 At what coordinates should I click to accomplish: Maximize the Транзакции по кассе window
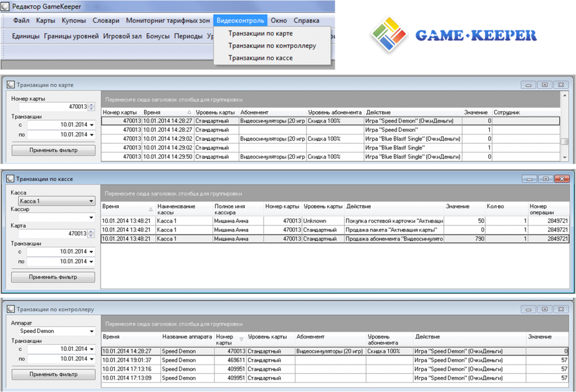coord(546,179)
